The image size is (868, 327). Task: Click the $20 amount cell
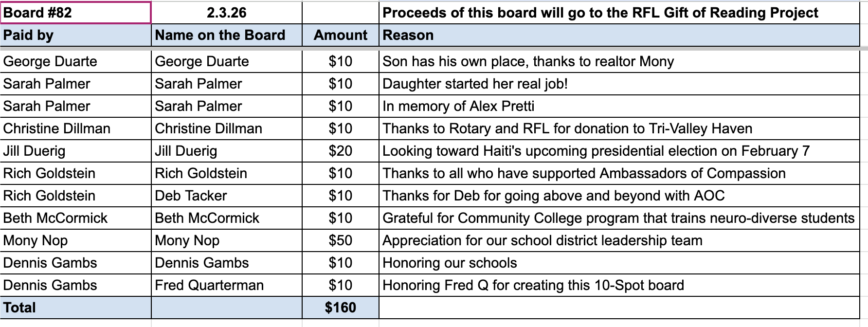tap(340, 151)
